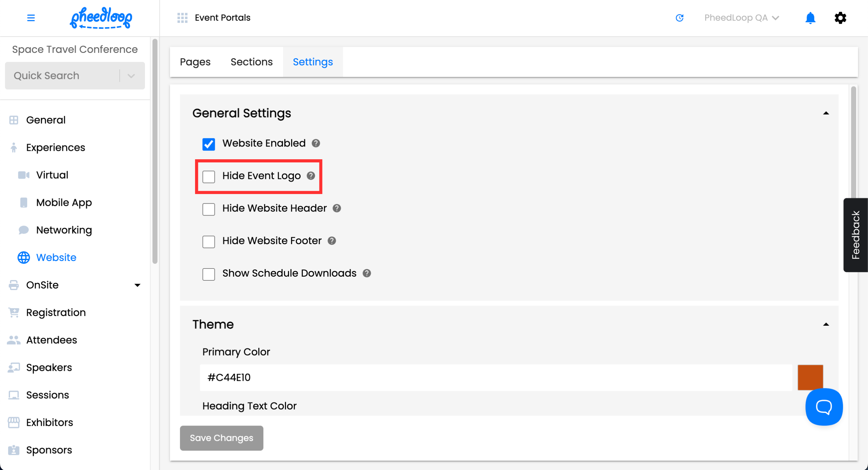Collapse the General Settings section

pyautogui.click(x=825, y=113)
